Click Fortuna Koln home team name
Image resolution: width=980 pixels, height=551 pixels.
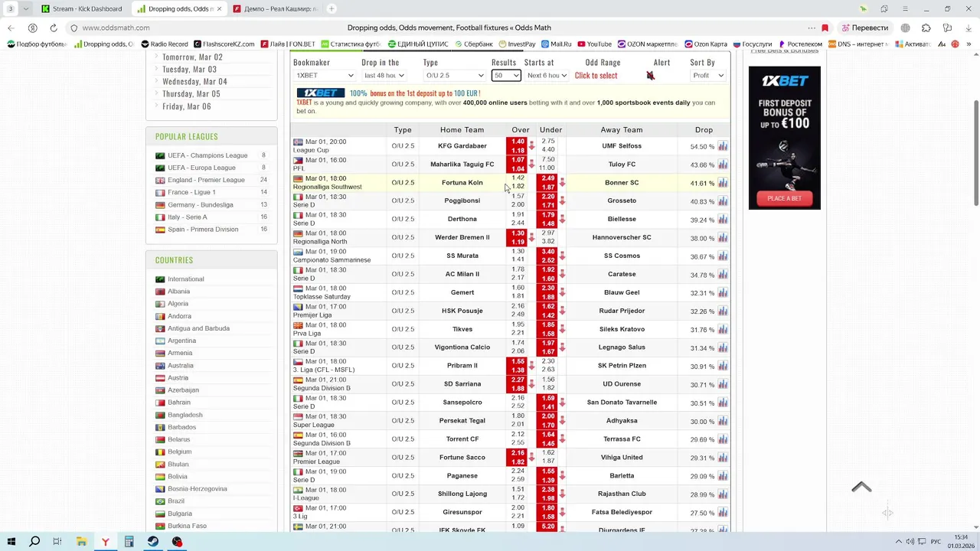(462, 183)
